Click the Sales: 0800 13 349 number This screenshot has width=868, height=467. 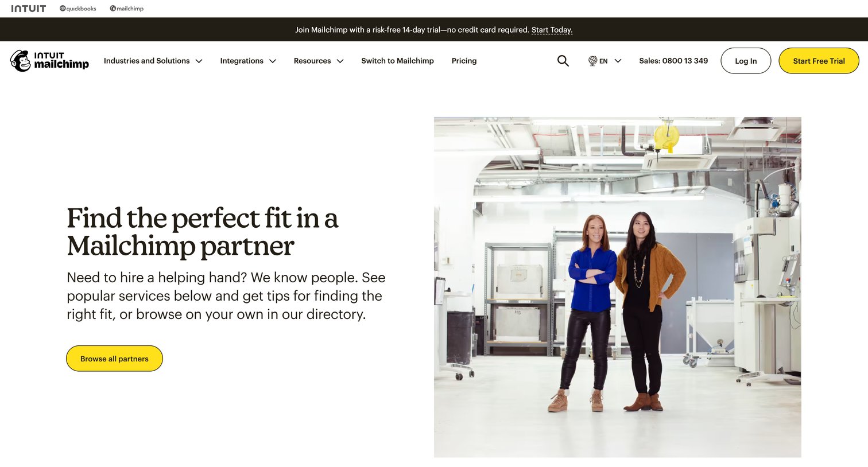[x=673, y=61]
